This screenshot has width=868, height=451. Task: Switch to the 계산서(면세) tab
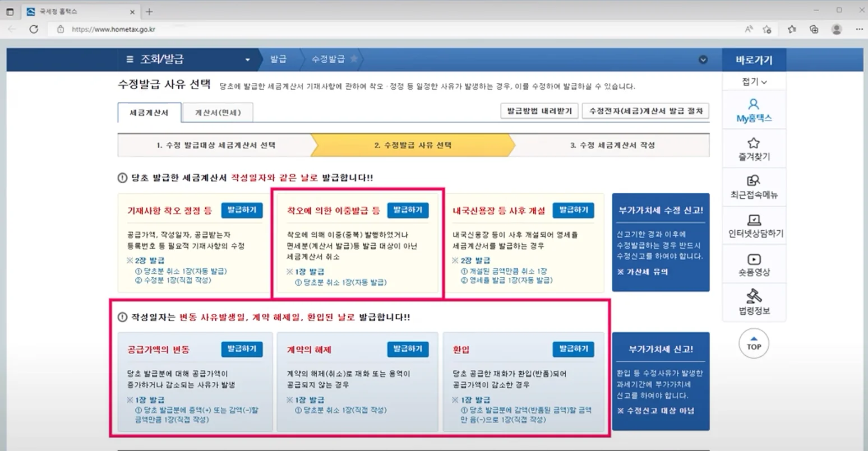(218, 112)
